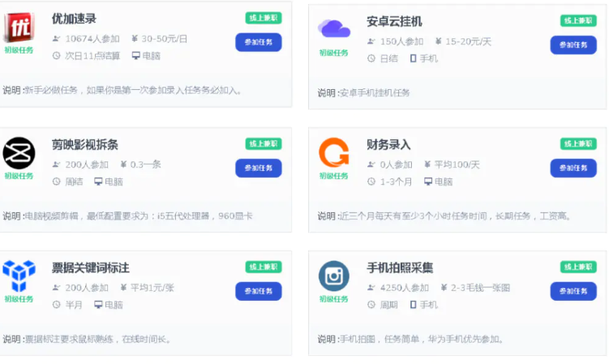Click the yen icon beside 15-20元/天
Viewport: 609px width, 364px height.
point(438,41)
